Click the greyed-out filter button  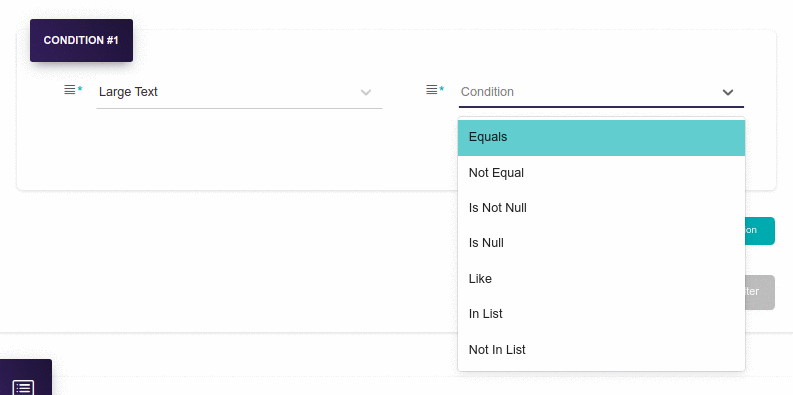(760, 292)
